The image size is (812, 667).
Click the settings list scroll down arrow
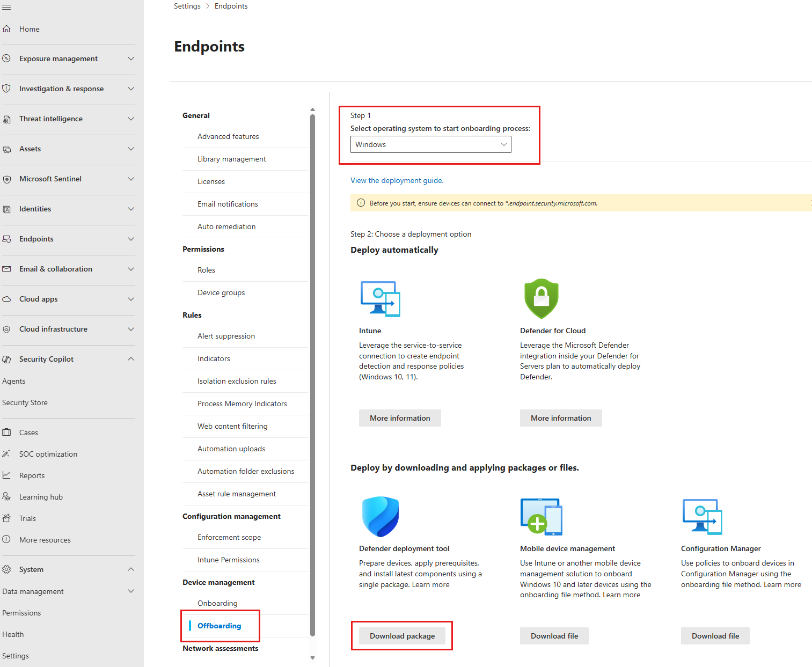pyautogui.click(x=312, y=658)
